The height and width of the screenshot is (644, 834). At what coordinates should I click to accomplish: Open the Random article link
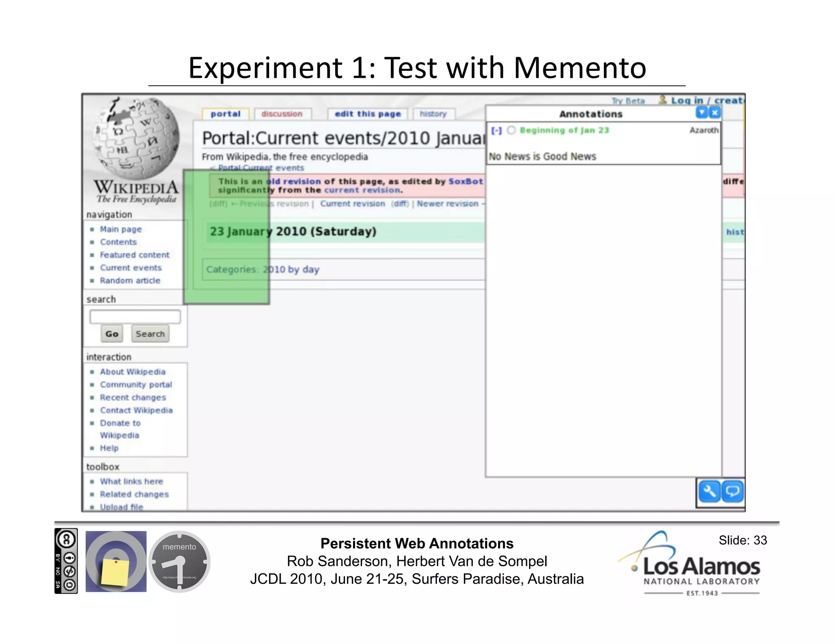click(x=130, y=280)
